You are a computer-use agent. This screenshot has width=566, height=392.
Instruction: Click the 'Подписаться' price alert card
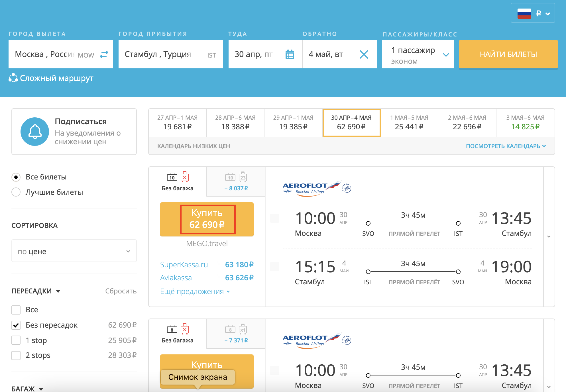point(74,132)
